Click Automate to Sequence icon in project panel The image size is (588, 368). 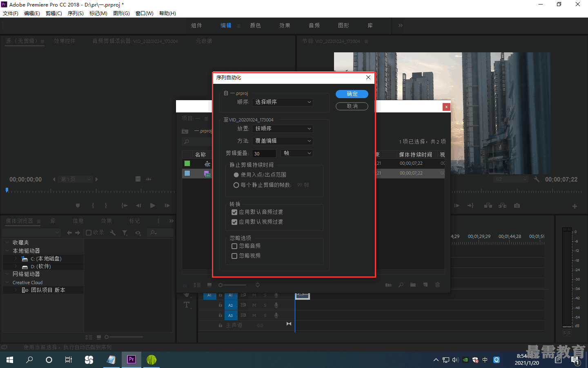[388, 285]
